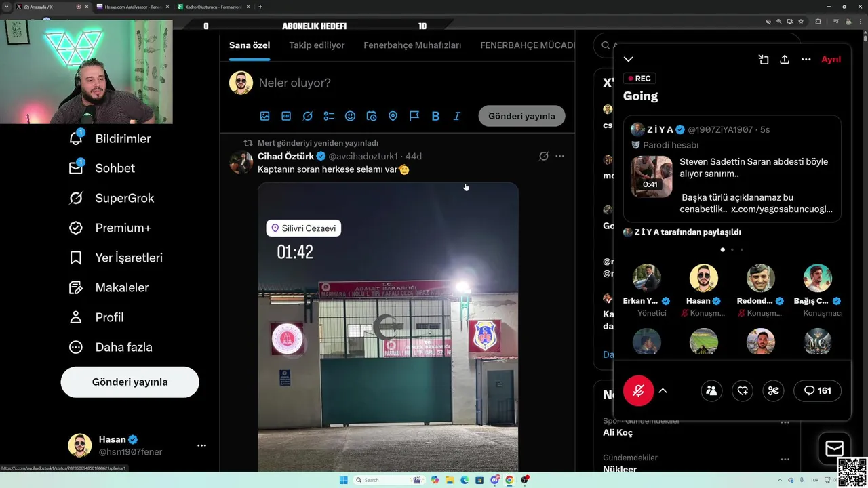Open Yer İşaretleri bookmarks
The width and height of the screenshot is (868, 488).
[116, 258]
